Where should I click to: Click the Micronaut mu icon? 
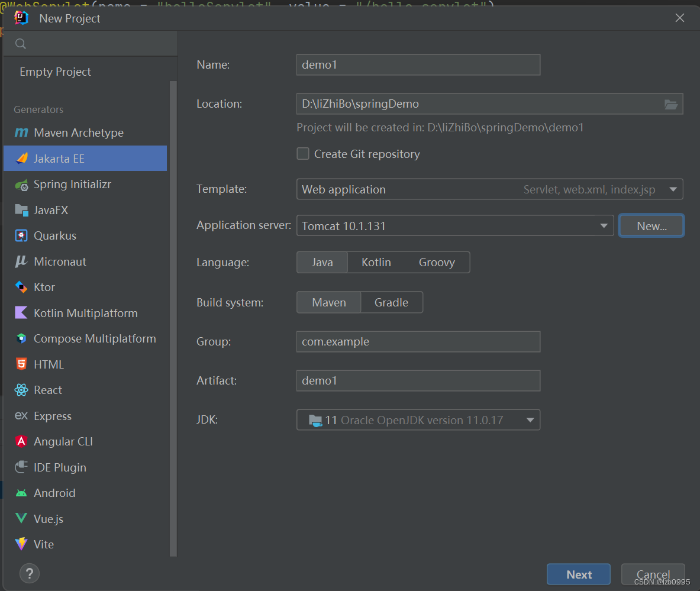21,261
